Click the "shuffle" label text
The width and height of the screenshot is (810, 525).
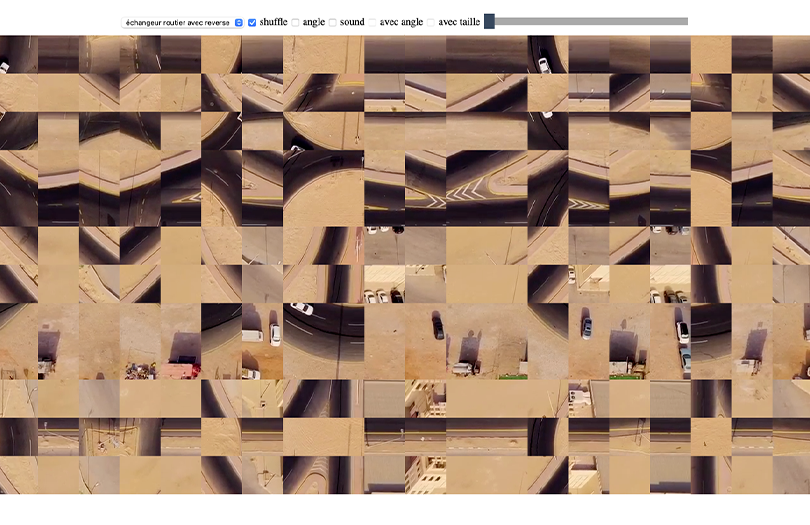(273, 22)
